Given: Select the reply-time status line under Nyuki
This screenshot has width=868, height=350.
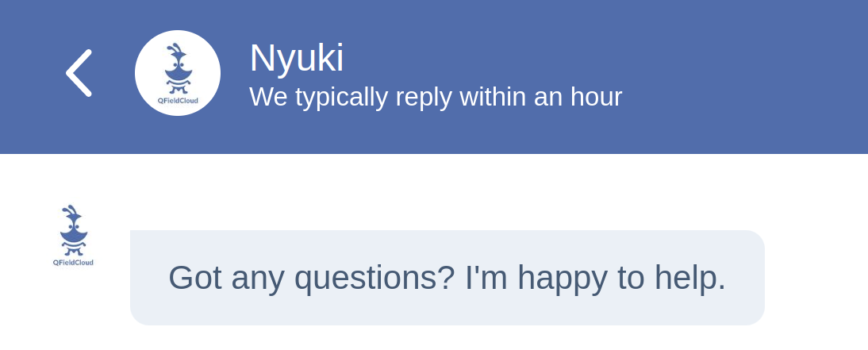Looking at the screenshot, I should [436, 97].
